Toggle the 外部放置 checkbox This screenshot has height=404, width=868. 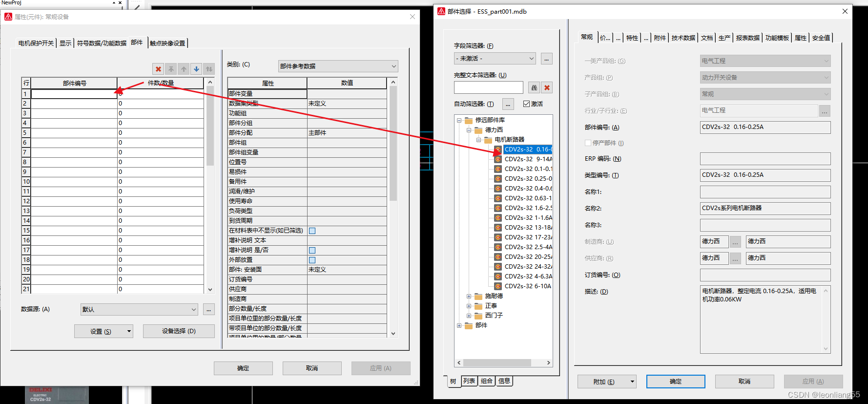coord(312,260)
